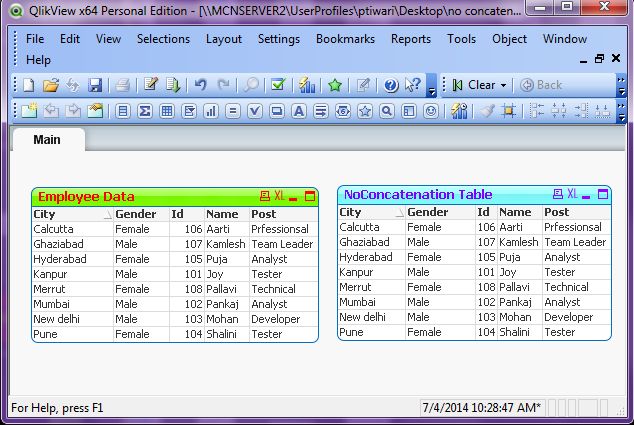Create a Current Selections Box object
This screenshot has width=634, height=425.
[255, 111]
